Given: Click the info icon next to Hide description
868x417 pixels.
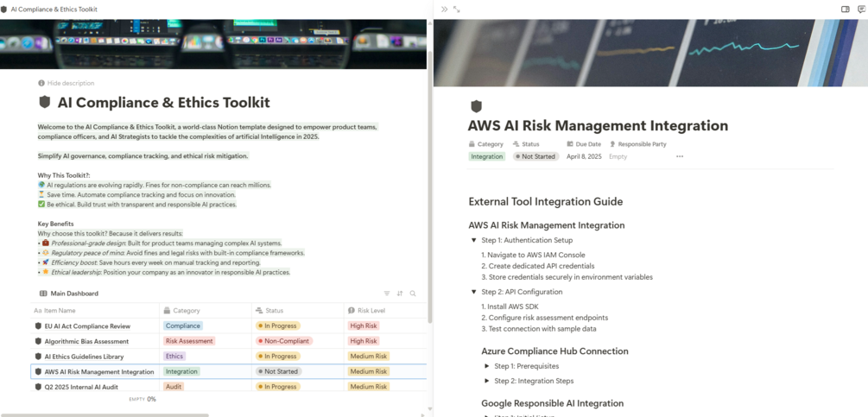Looking at the screenshot, I should click(x=41, y=83).
